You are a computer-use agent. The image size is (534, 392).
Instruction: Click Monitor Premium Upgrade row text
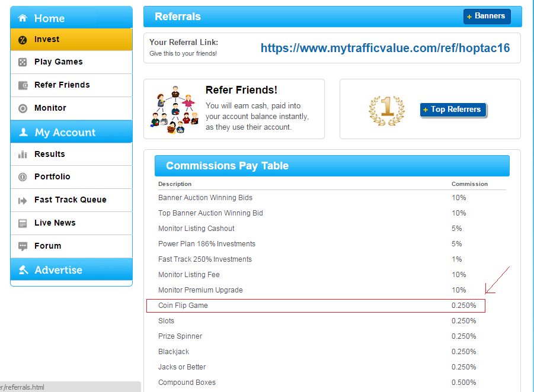[x=200, y=290]
